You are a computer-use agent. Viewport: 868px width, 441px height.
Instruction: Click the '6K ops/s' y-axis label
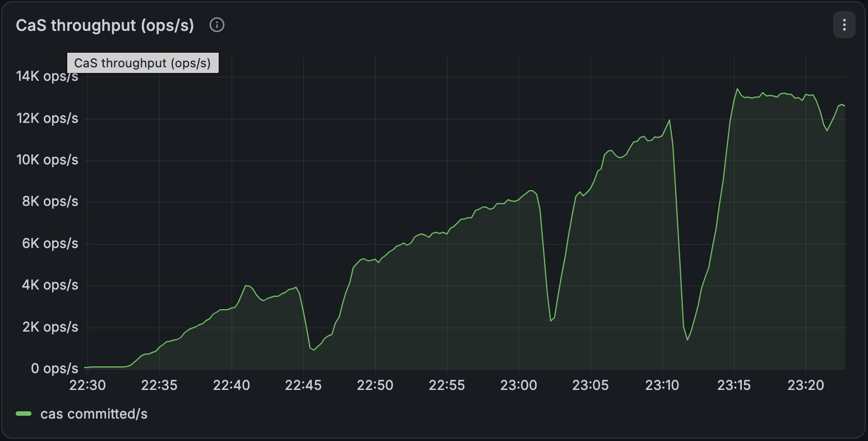pos(50,244)
